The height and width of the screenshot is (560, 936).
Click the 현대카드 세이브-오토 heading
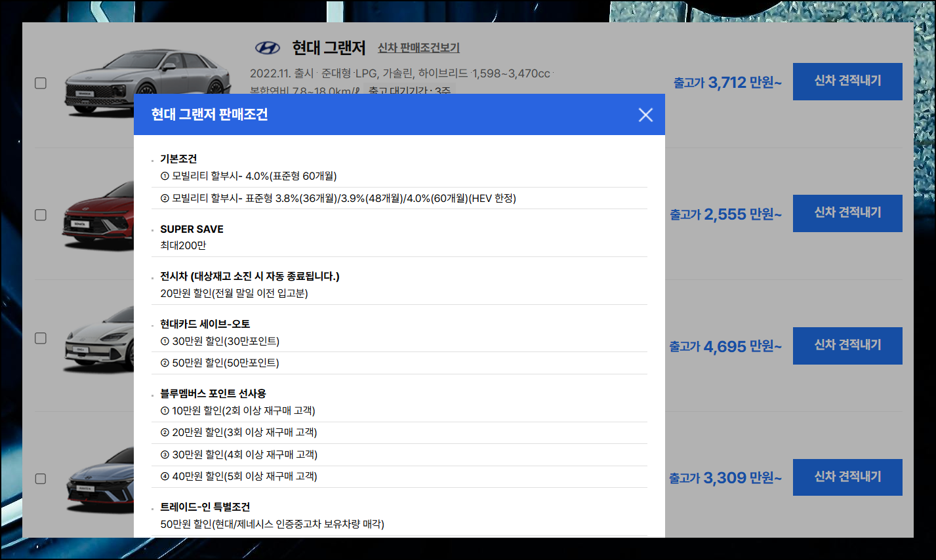pos(205,324)
